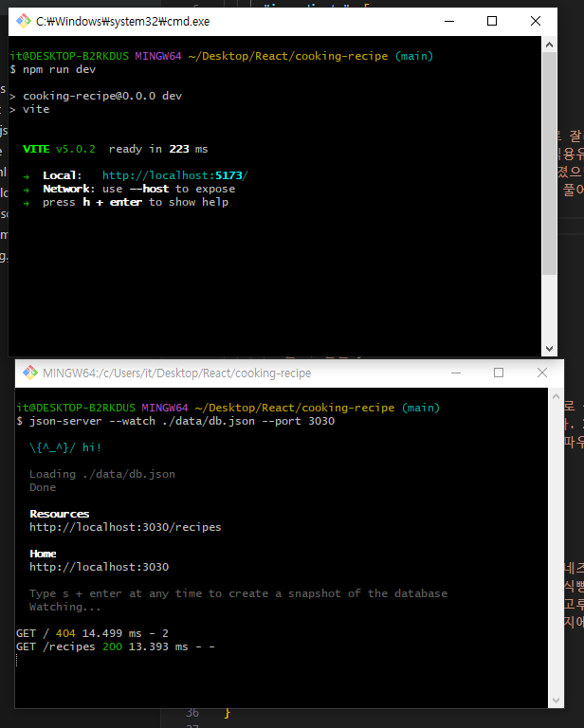The width and height of the screenshot is (584, 728).
Task: Click 'Network: use --host to expose' line
Action: [138, 189]
